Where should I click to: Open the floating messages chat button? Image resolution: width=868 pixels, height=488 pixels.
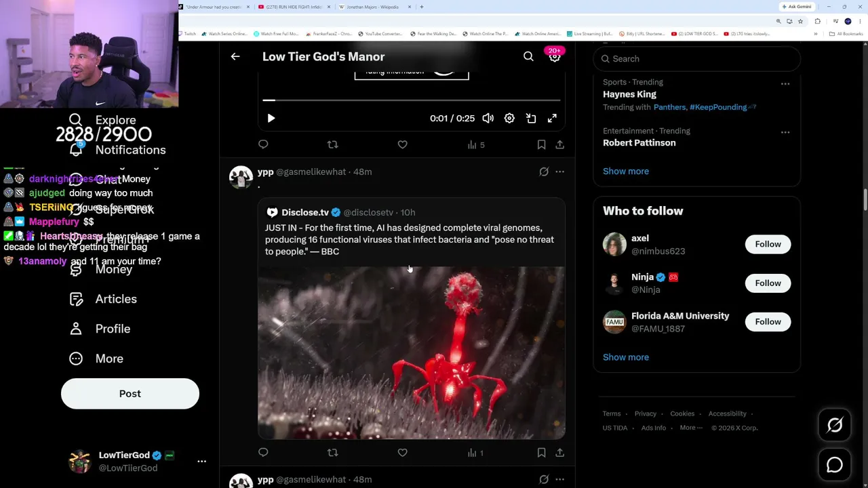(x=835, y=464)
